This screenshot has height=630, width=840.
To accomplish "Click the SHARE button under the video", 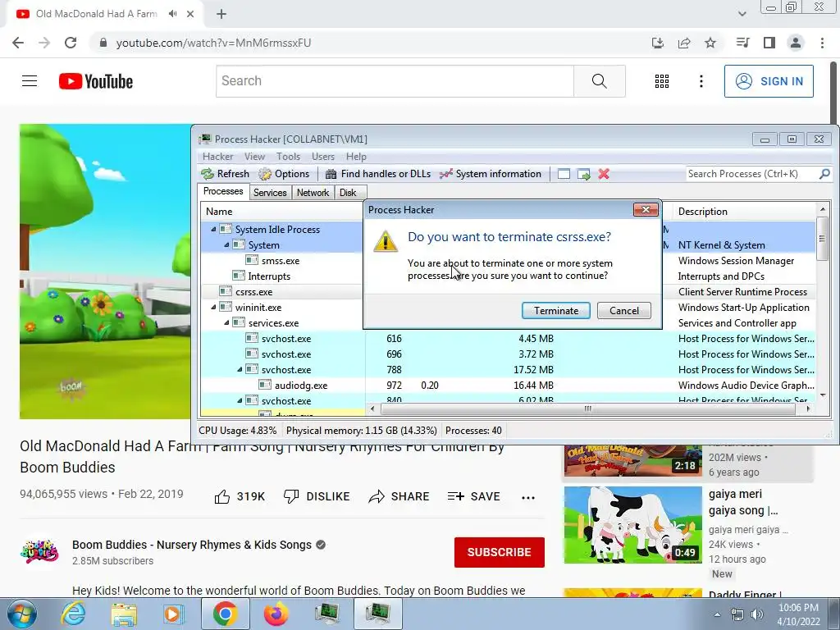I will point(399,496).
